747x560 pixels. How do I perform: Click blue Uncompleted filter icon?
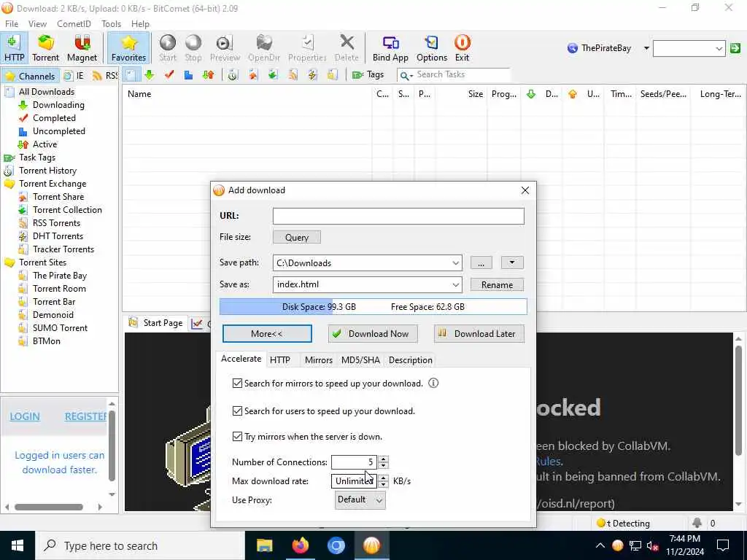click(189, 75)
